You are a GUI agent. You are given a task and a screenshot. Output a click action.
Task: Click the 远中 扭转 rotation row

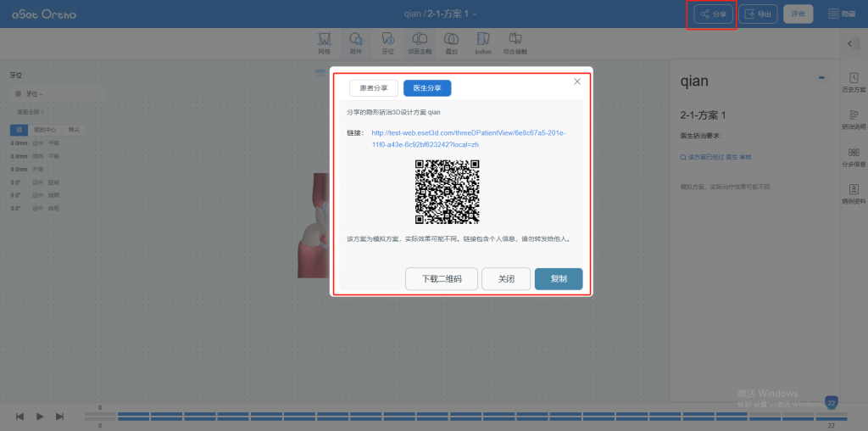pyautogui.click(x=34, y=182)
